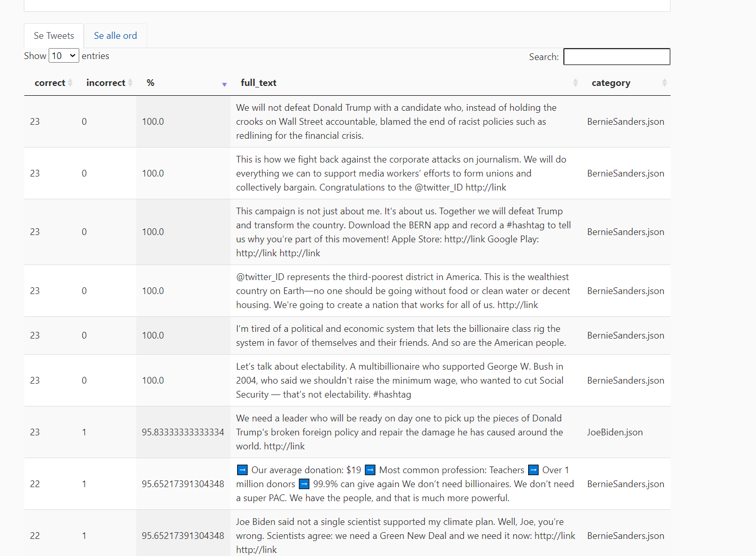Click the 95.83333333333334 percentage cell
Screen dimensions: 756x556
click(183, 432)
